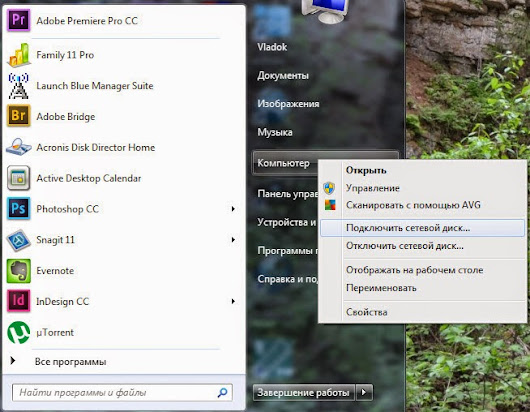Screen dimensions: 530x412
Task: Click the Evernote elephant icon
Action: click(x=19, y=271)
